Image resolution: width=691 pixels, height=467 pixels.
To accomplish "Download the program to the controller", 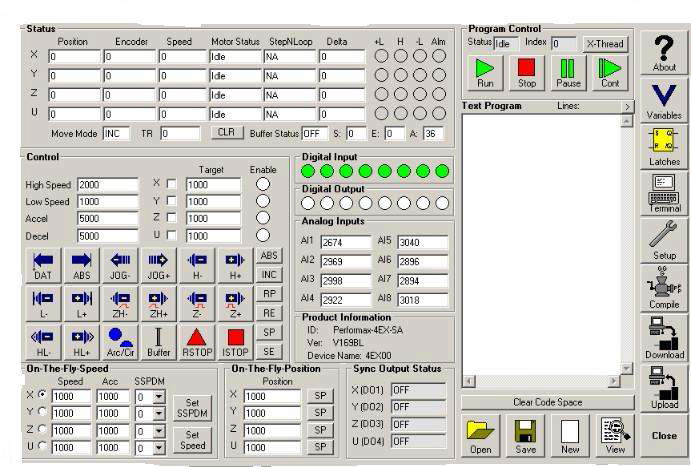I will point(664,337).
